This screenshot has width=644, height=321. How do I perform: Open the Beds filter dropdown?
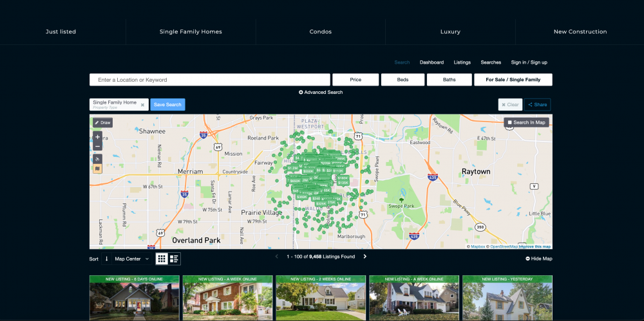[x=402, y=80]
